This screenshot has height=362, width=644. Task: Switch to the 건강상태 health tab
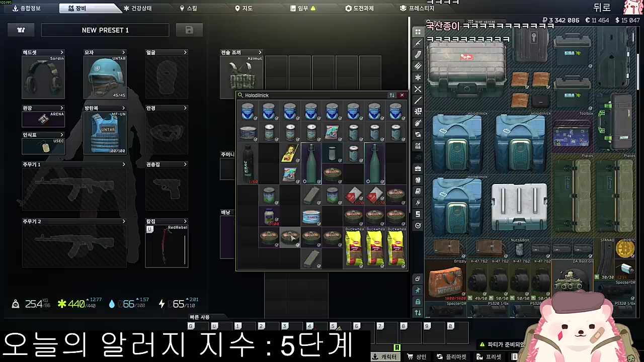(x=137, y=8)
